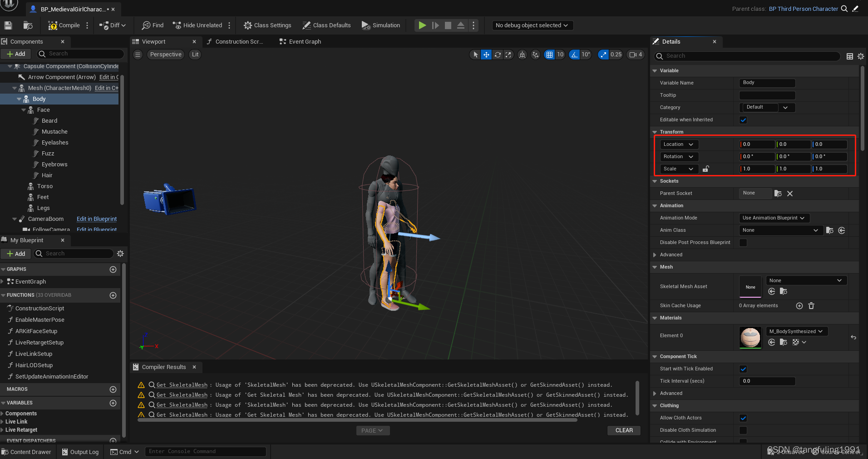The height and width of the screenshot is (459, 868).
Task: Click the grid snap value 10
Action: 560,55
